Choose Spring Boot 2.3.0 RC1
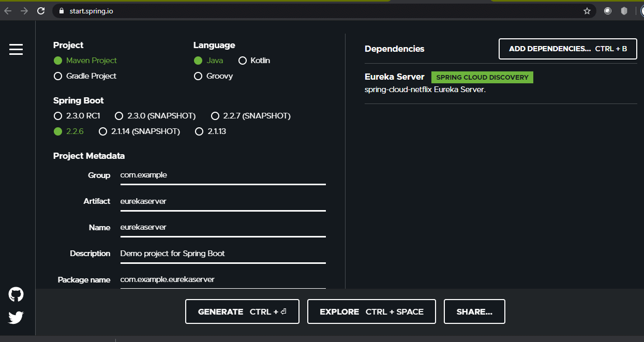This screenshot has width=644, height=342. (57, 116)
